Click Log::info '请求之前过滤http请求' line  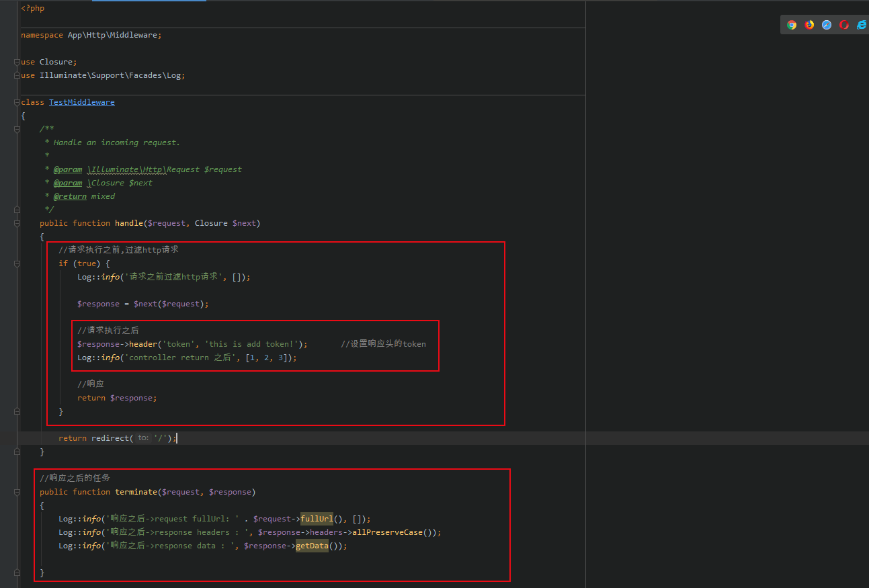164,277
